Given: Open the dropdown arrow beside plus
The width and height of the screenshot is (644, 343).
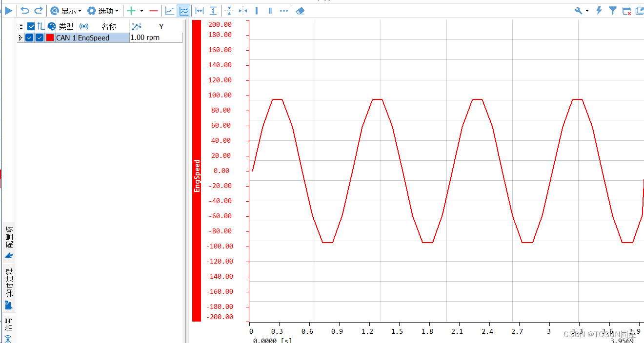Looking at the screenshot, I should coord(141,10).
